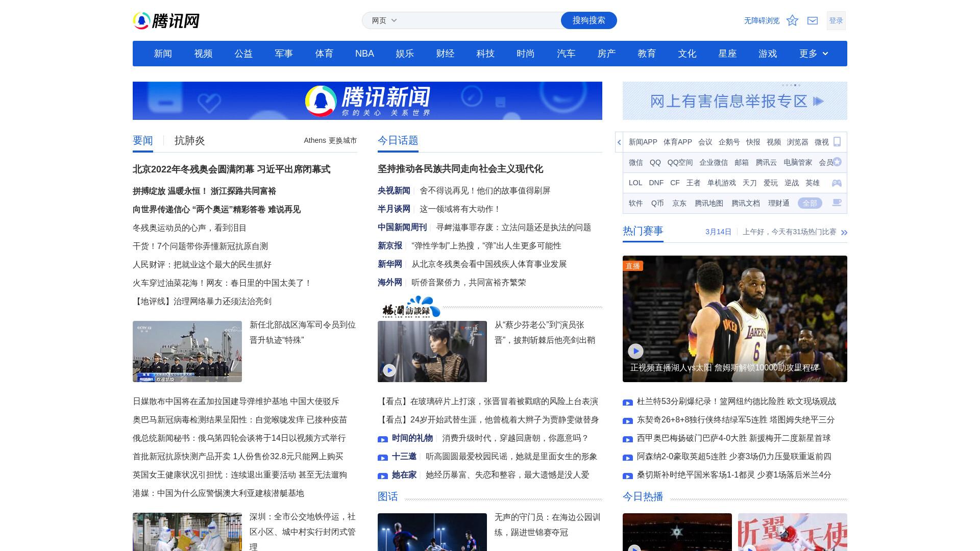
Task: Click the 腾讯新闻 banner image
Action: pos(367,101)
